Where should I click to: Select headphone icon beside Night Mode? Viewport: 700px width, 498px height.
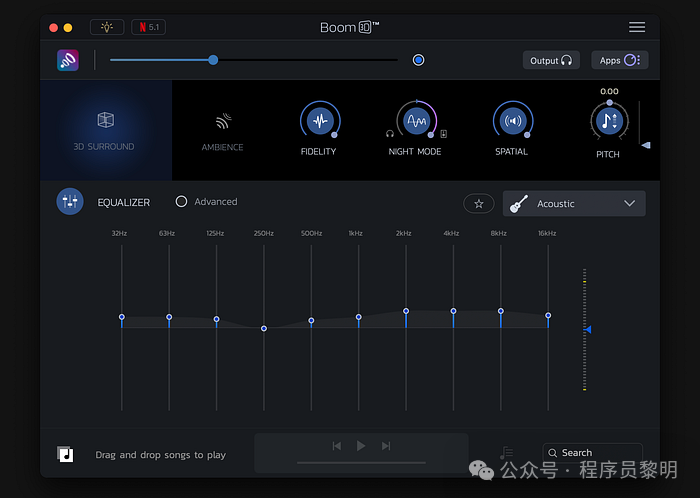pos(390,134)
